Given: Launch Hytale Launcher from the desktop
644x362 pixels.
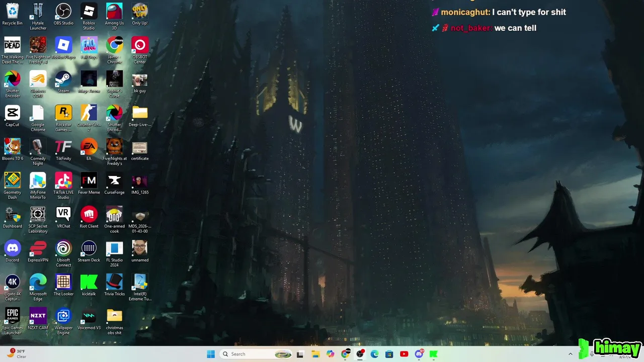Looking at the screenshot, I should click(38, 17).
